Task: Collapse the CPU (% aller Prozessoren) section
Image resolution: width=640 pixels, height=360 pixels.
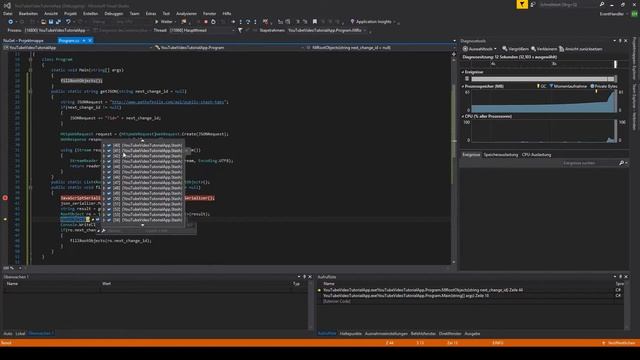Action: point(463,117)
